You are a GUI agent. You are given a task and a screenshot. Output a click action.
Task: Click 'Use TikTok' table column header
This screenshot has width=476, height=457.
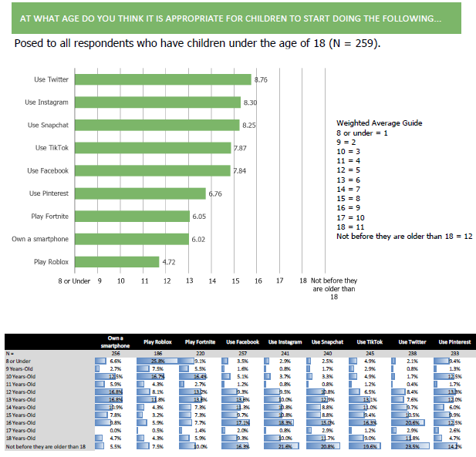(x=370, y=342)
